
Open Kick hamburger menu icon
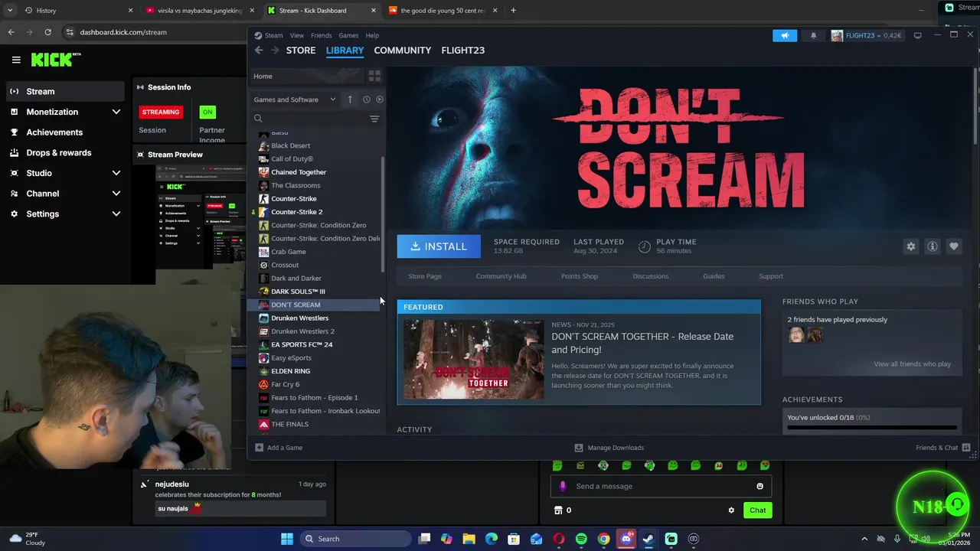[x=16, y=60]
